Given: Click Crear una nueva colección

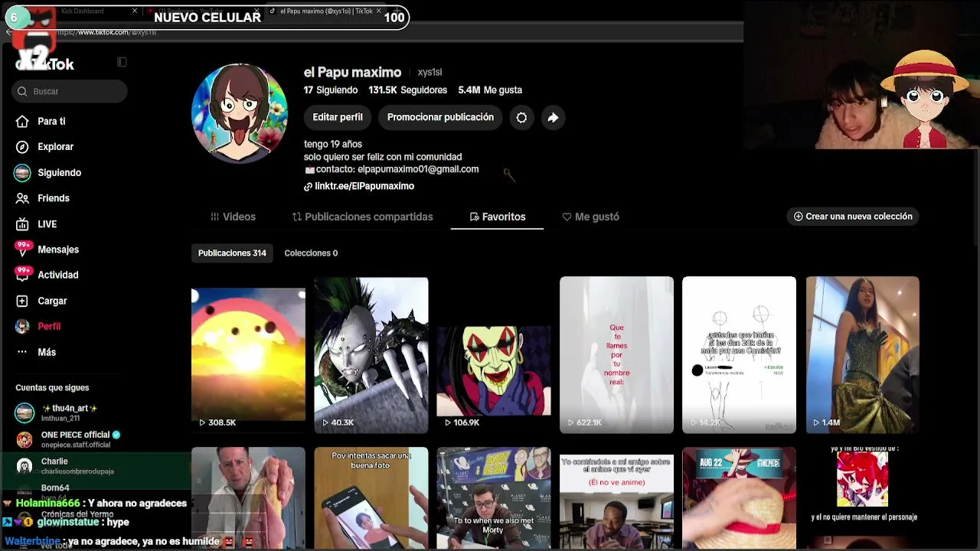Looking at the screenshot, I should pyautogui.click(x=853, y=217).
